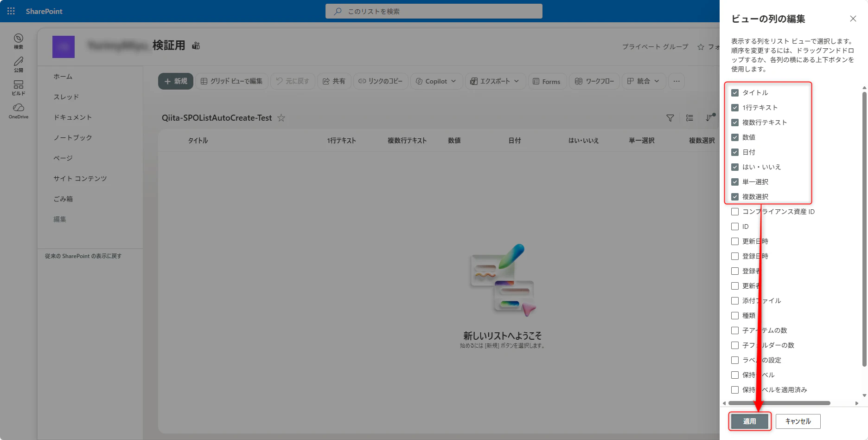This screenshot has height=440, width=868.
Task: Expand the Copilot dropdown
Action: pyautogui.click(x=436, y=81)
